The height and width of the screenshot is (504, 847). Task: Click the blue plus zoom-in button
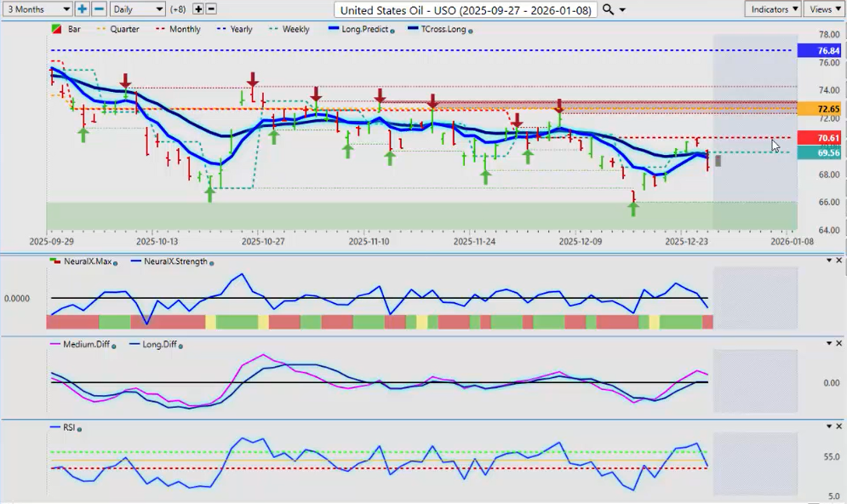pos(82,9)
